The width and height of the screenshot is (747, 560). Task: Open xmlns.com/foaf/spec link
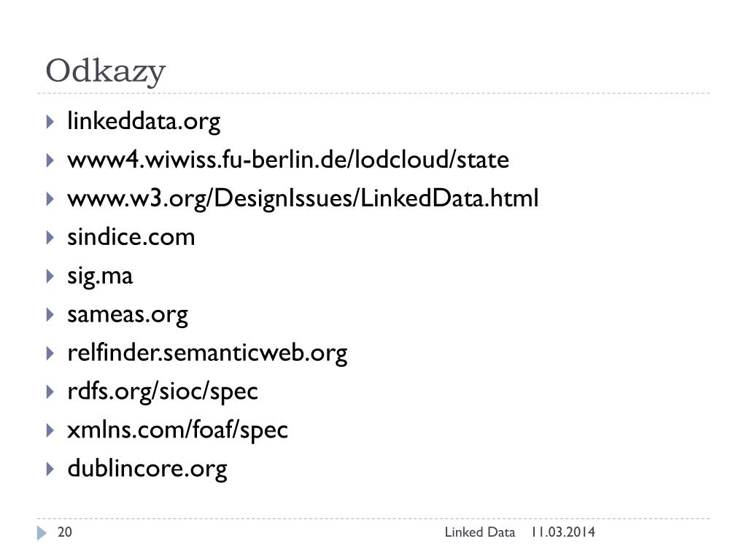coord(177,430)
